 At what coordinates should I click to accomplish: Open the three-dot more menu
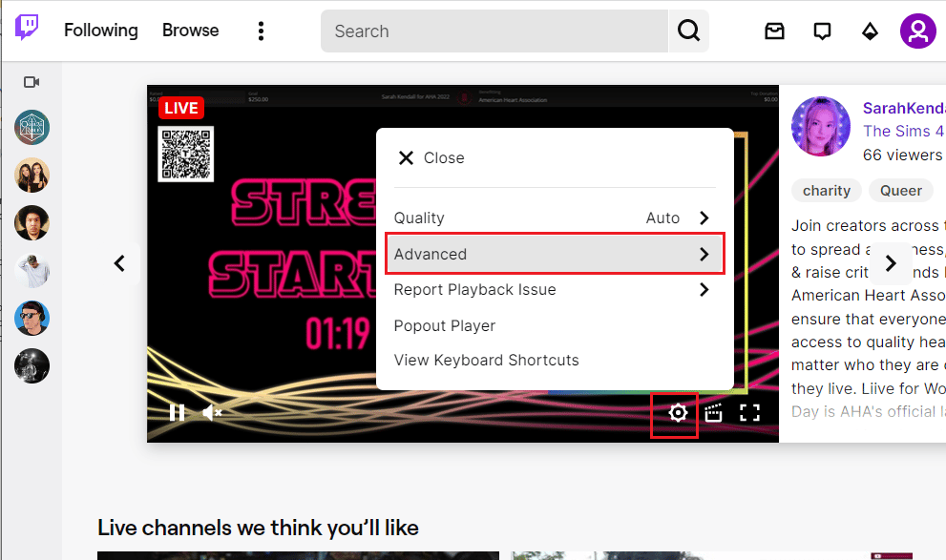click(x=261, y=31)
